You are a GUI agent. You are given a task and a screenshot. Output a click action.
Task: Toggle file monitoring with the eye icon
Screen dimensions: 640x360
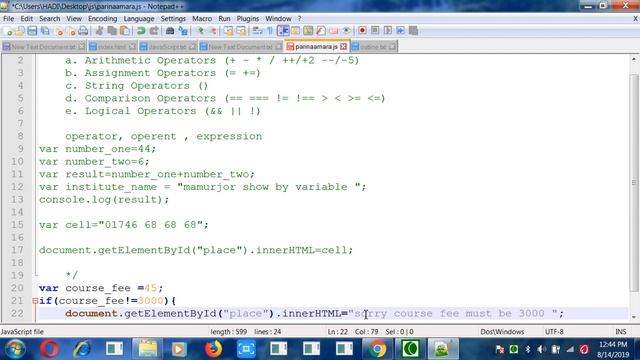click(x=347, y=31)
